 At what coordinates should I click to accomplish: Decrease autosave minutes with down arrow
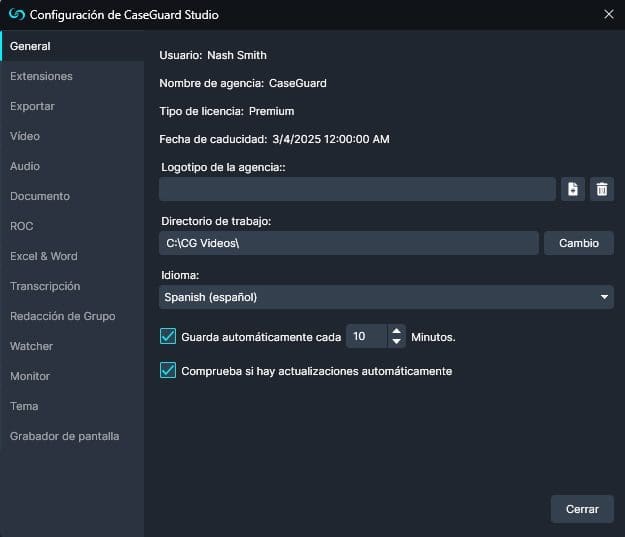pyautogui.click(x=397, y=342)
